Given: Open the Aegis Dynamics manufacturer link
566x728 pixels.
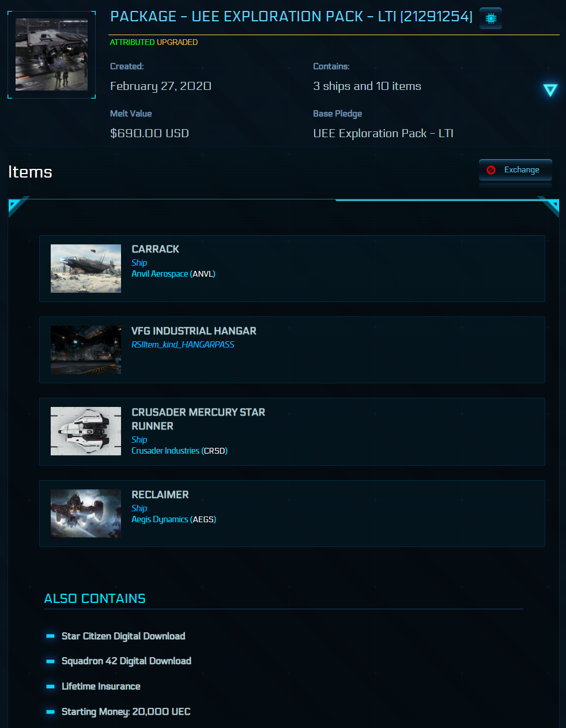Looking at the screenshot, I should click(160, 519).
